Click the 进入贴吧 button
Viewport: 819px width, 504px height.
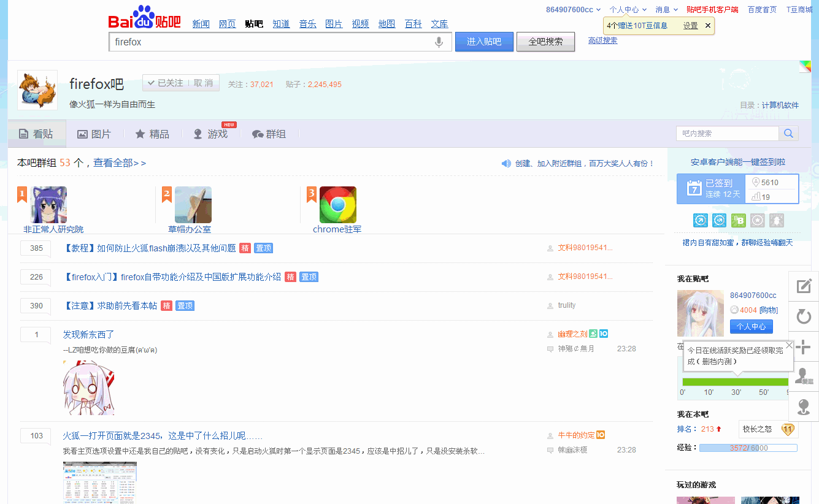[484, 42]
